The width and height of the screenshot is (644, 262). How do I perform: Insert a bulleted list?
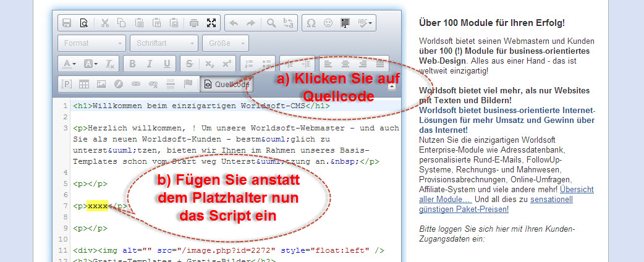tap(266, 64)
